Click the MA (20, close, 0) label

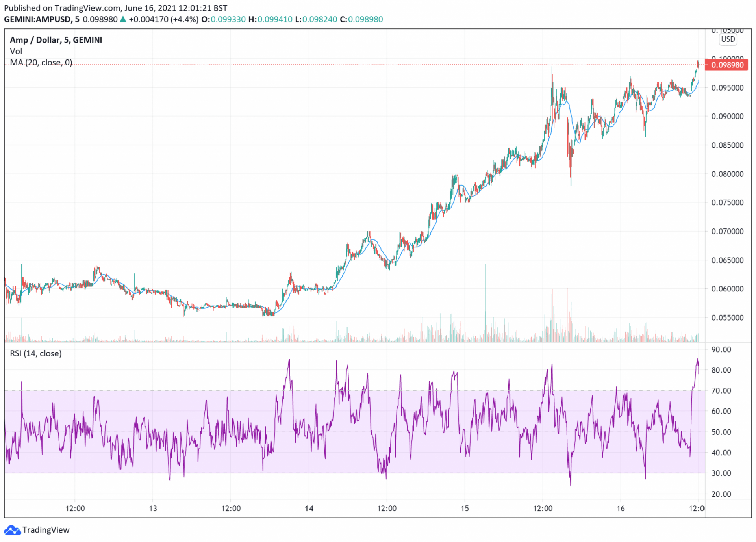(x=41, y=63)
